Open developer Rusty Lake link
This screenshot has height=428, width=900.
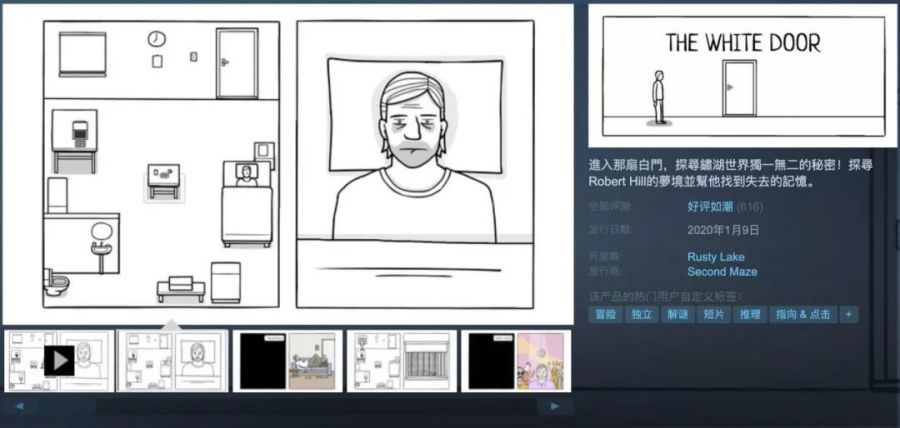pyautogui.click(x=716, y=257)
